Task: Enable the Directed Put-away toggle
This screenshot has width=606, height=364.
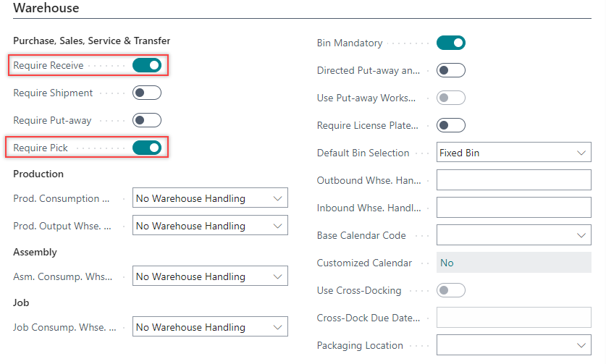Action: (x=450, y=71)
